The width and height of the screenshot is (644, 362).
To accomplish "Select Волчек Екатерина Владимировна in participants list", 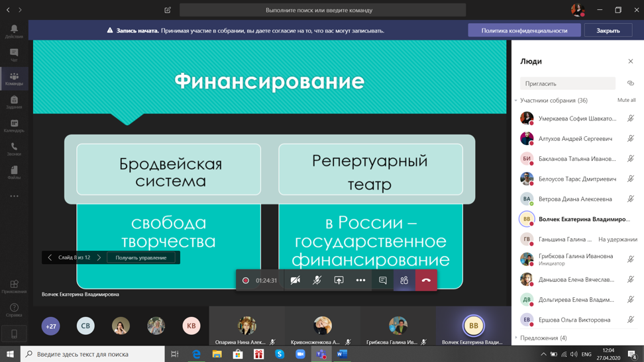I will (583, 219).
